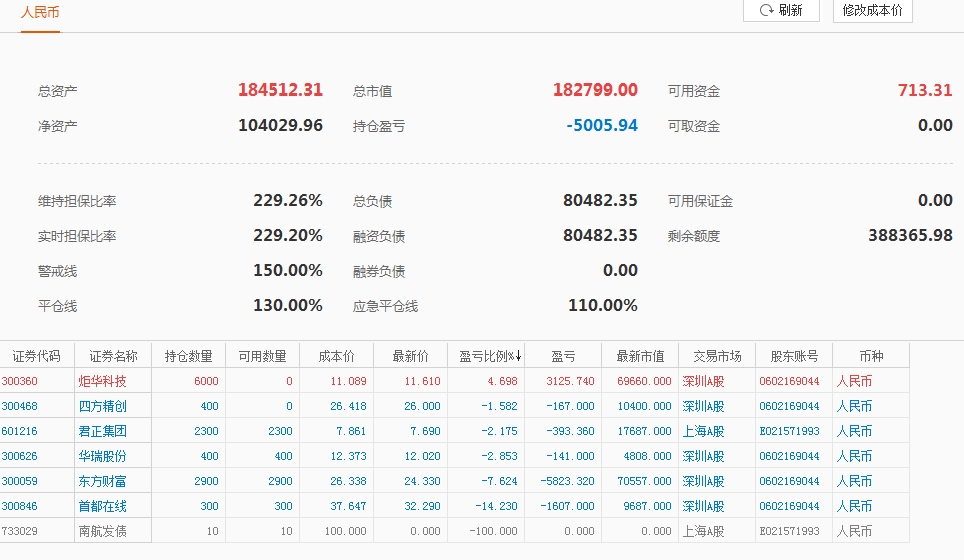Click 东方财富 available quantity 2900
Screen dimensions: 964x560
point(280,481)
